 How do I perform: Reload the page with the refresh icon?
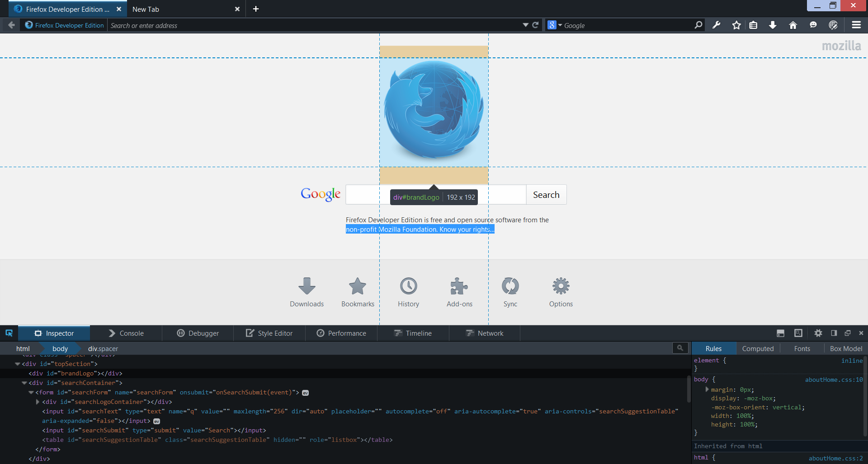[535, 25]
